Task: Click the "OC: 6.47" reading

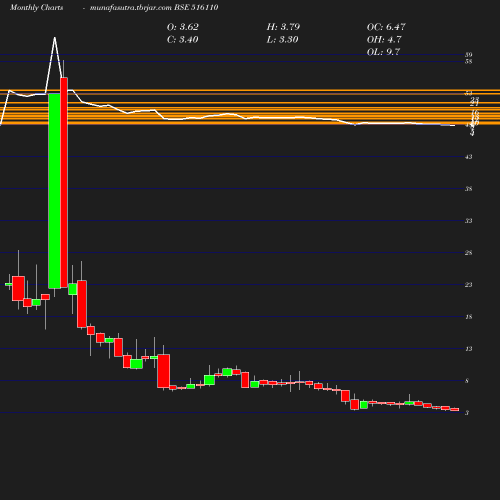Action: [386, 27]
